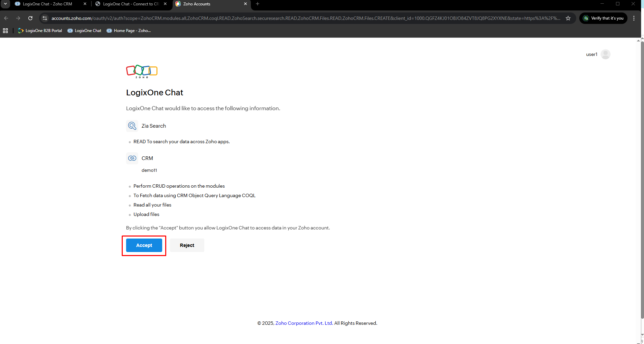Click the address bar URL
This screenshot has height=344, width=644.
click(306, 18)
